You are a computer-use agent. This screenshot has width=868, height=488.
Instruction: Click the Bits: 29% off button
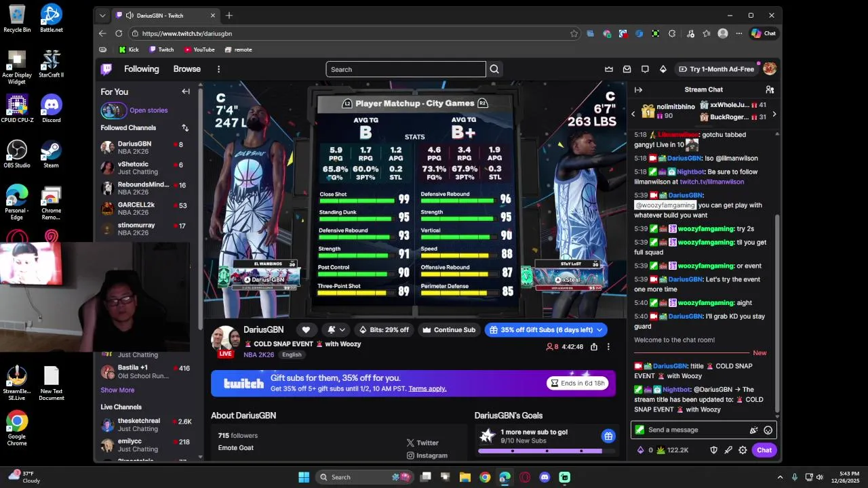click(384, 330)
